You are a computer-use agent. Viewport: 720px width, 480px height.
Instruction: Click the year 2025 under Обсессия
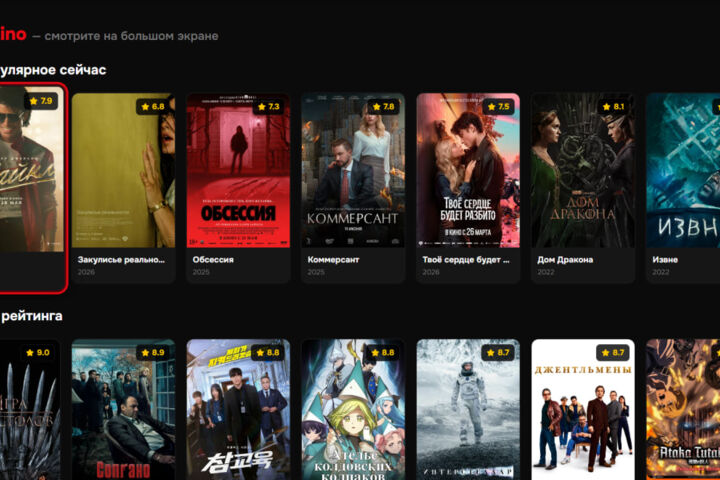click(x=201, y=272)
